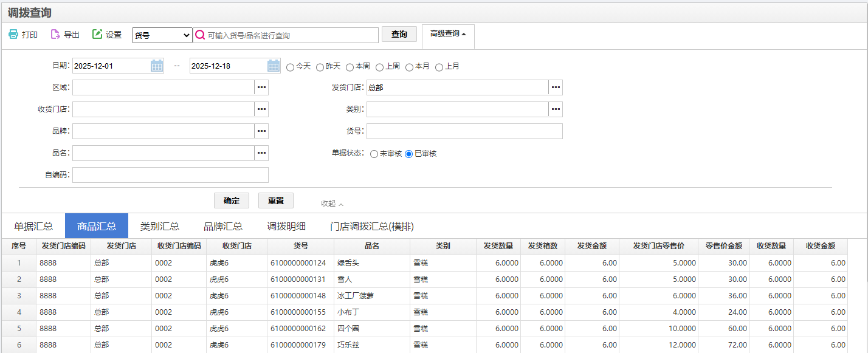Click the print icon in toolbar

coord(13,35)
